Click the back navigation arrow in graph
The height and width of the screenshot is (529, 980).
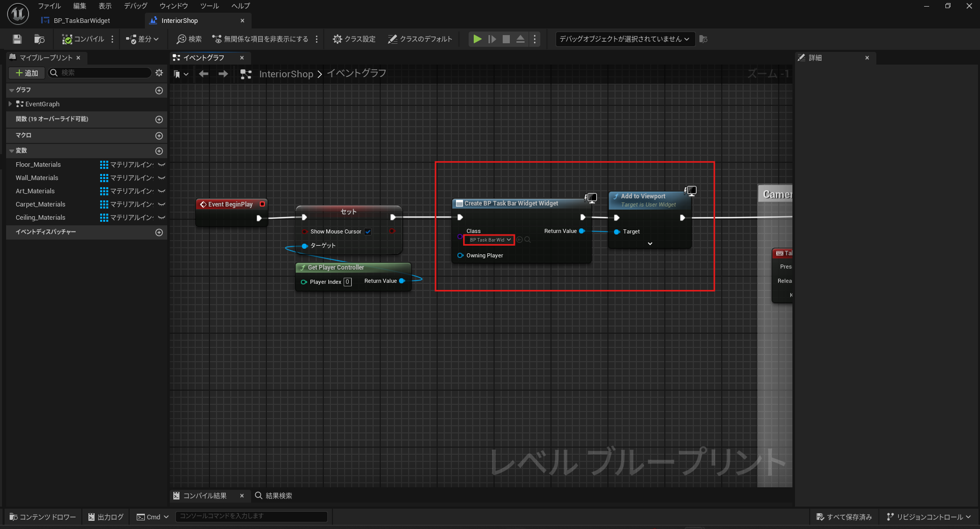(x=203, y=74)
